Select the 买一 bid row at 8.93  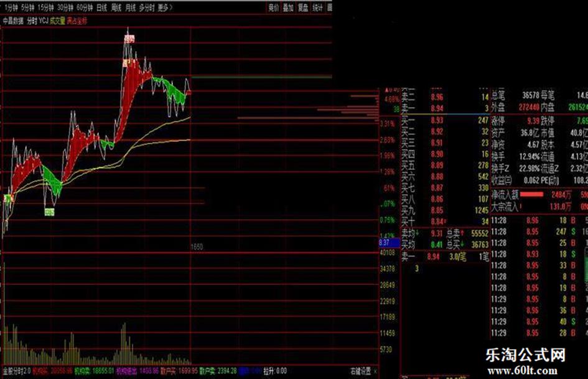[445, 121]
